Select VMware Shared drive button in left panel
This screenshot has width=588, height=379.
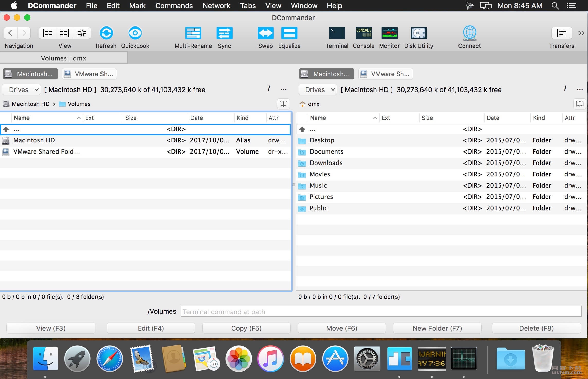pos(89,74)
